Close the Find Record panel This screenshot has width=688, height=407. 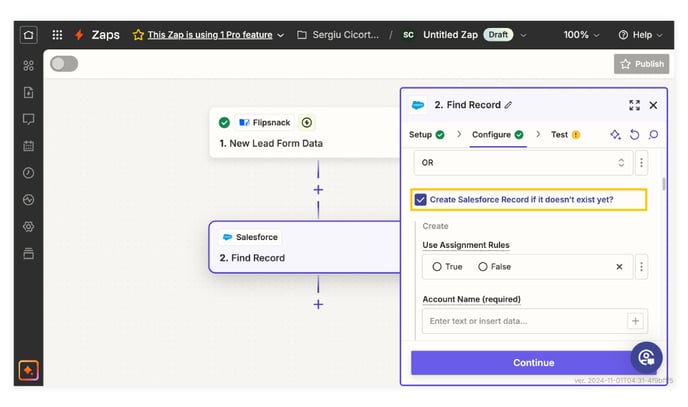653,105
